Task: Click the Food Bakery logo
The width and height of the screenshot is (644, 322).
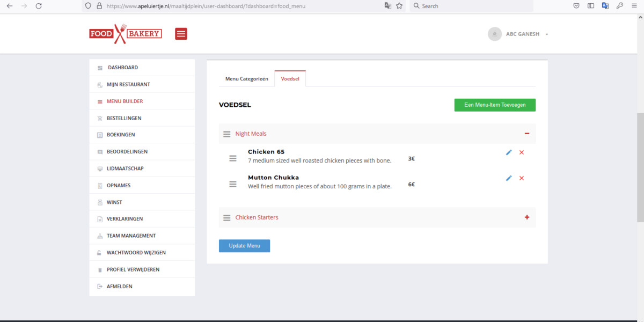Action: [126, 34]
